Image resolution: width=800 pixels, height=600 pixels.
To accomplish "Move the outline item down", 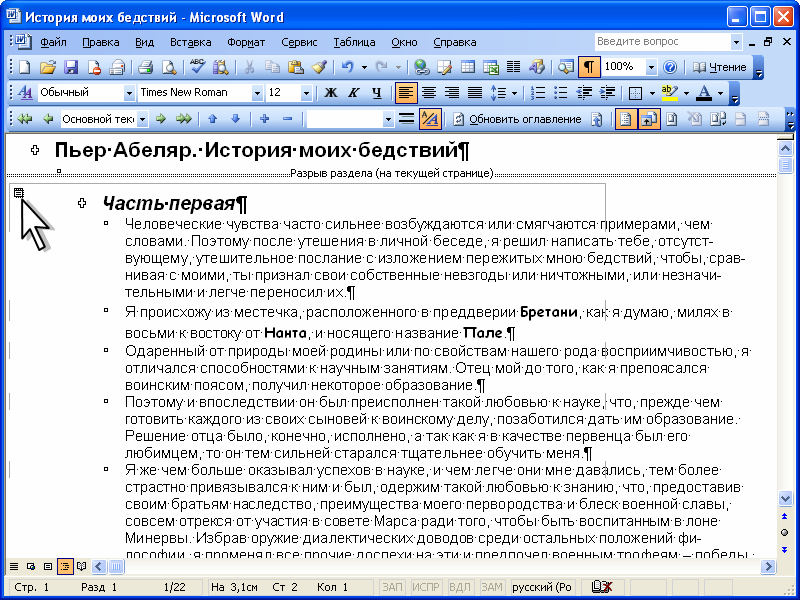I will coord(235,119).
